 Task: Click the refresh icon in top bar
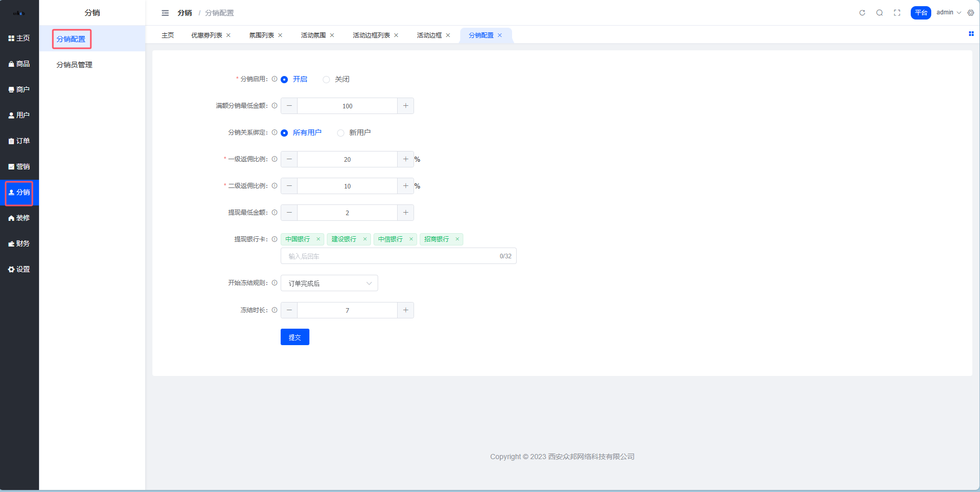point(862,13)
